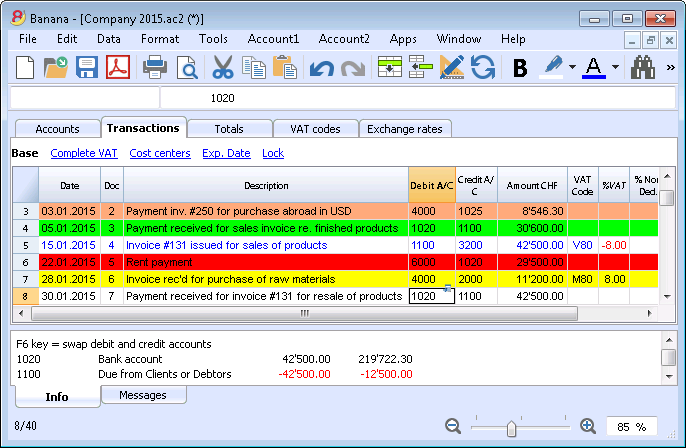Click the info panel scroll up arrow
Screen dimensions: 686x448
pos(669,340)
